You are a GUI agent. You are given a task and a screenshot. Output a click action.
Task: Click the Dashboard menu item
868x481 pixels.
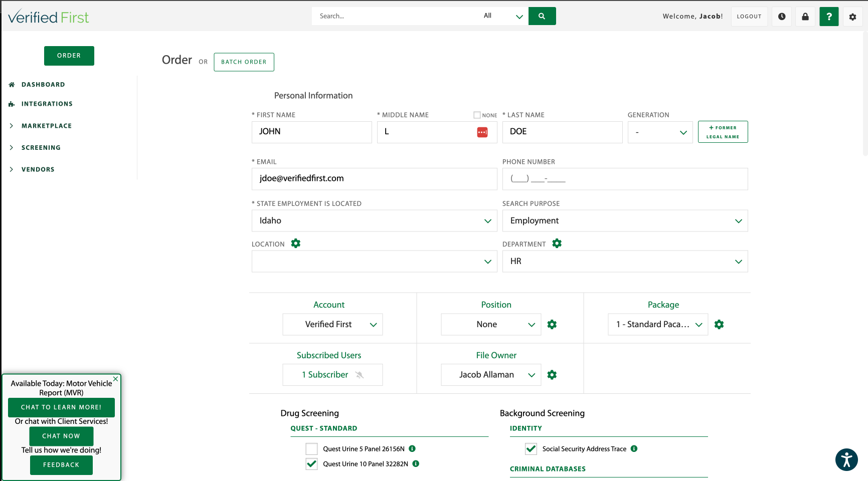tap(43, 84)
